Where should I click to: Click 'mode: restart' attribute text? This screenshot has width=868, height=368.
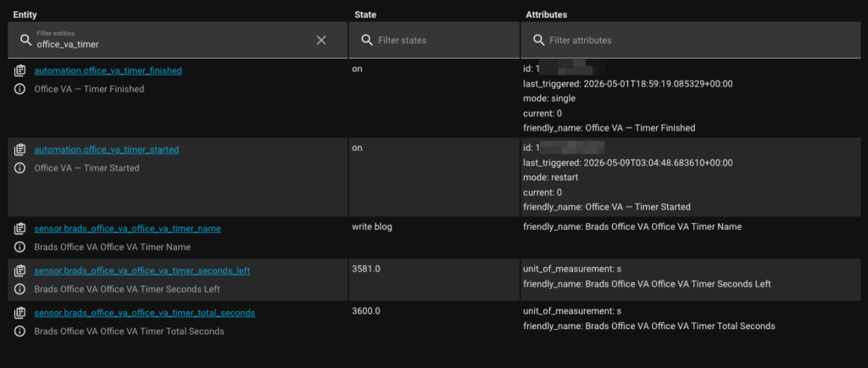pyautogui.click(x=551, y=177)
